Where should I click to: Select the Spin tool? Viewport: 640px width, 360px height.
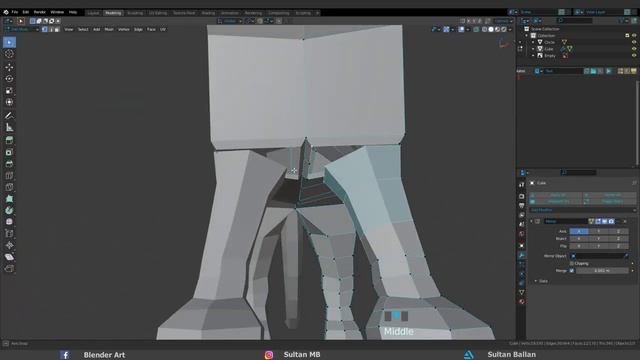click(x=9, y=211)
